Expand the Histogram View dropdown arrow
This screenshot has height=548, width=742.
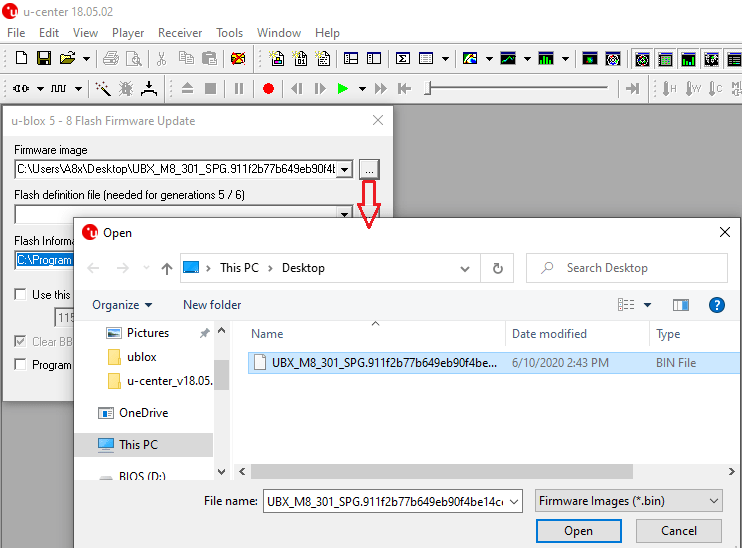click(x=565, y=59)
